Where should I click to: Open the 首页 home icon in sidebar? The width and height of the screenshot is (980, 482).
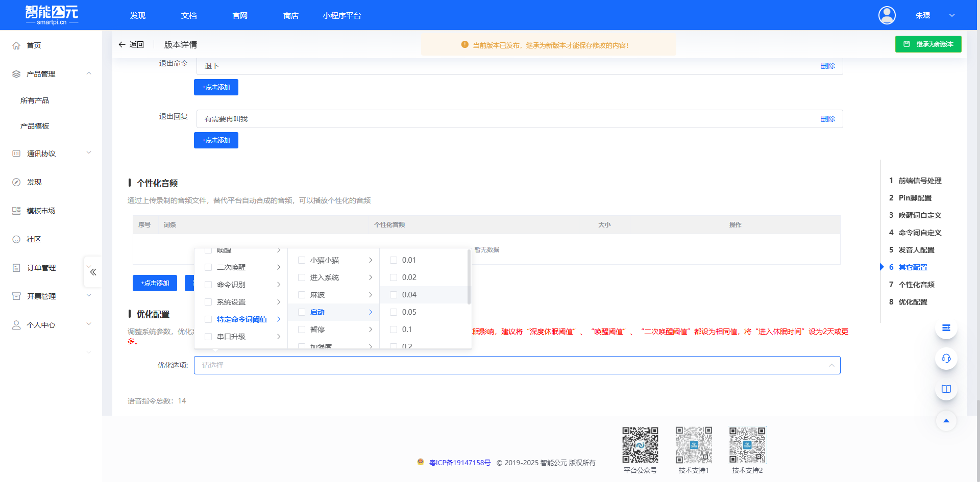click(x=16, y=45)
